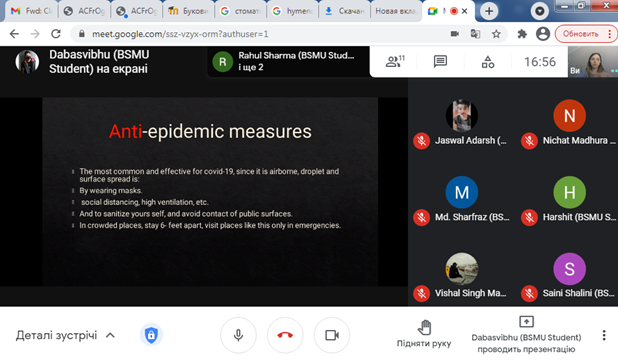Switch to the Gmail Fwd tab

[x=32, y=11]
